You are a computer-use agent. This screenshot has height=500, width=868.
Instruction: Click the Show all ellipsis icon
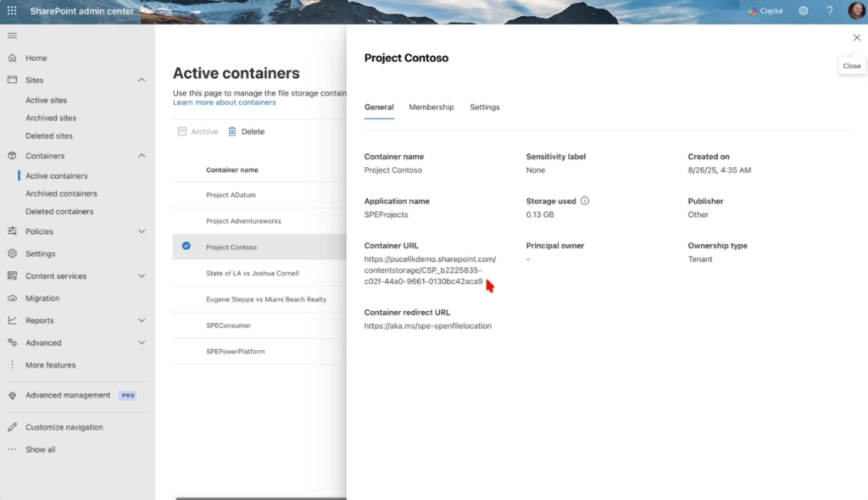pos(12,449)
